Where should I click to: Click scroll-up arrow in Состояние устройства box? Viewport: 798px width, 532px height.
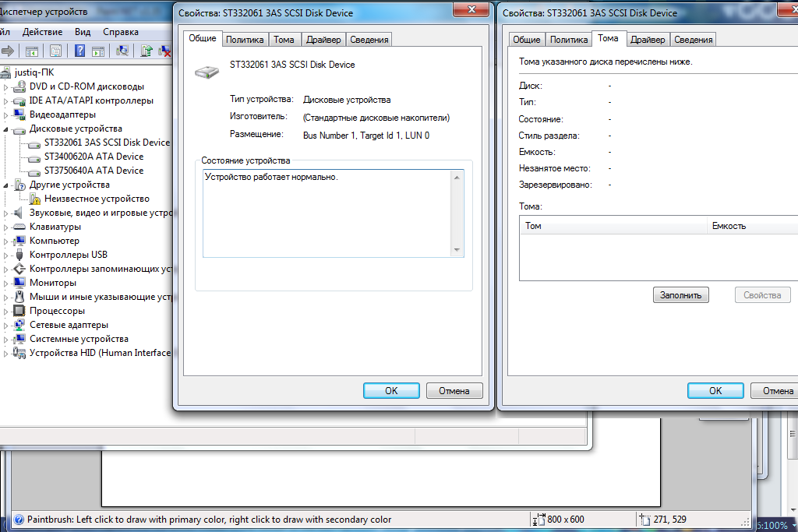click(x=457, y=178)
